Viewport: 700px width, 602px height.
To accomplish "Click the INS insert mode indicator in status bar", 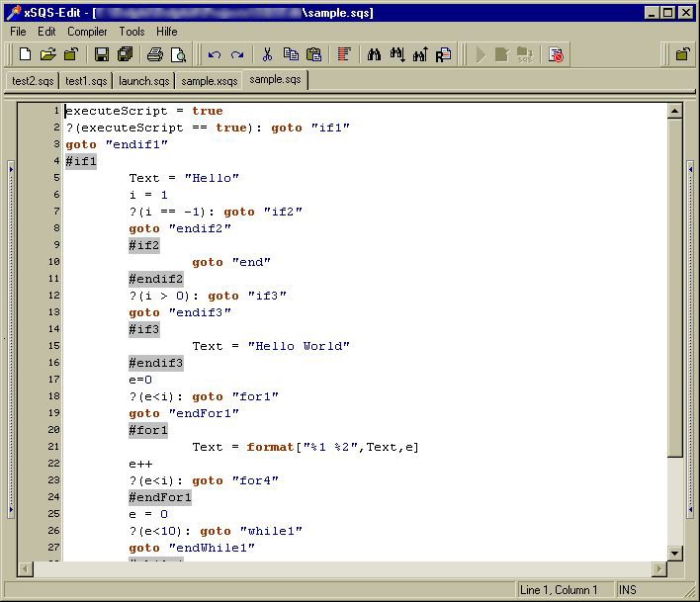I will click(x=627, y=590).
